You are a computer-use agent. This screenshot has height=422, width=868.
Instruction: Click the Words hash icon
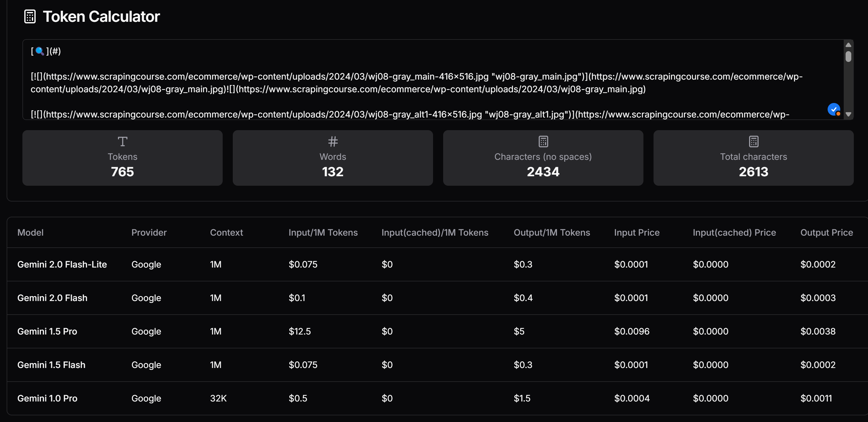332,141
